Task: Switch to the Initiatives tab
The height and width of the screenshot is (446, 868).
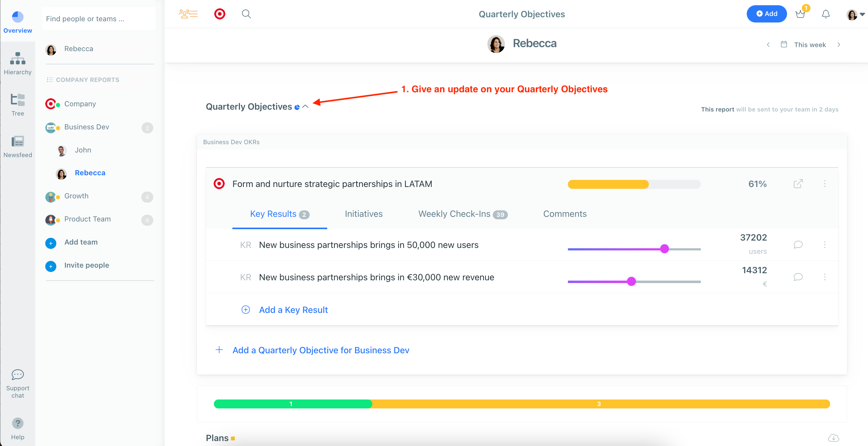Action: [x=364, y=214]
